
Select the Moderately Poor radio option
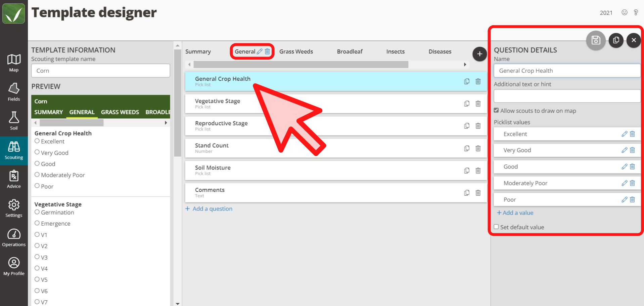37,175
